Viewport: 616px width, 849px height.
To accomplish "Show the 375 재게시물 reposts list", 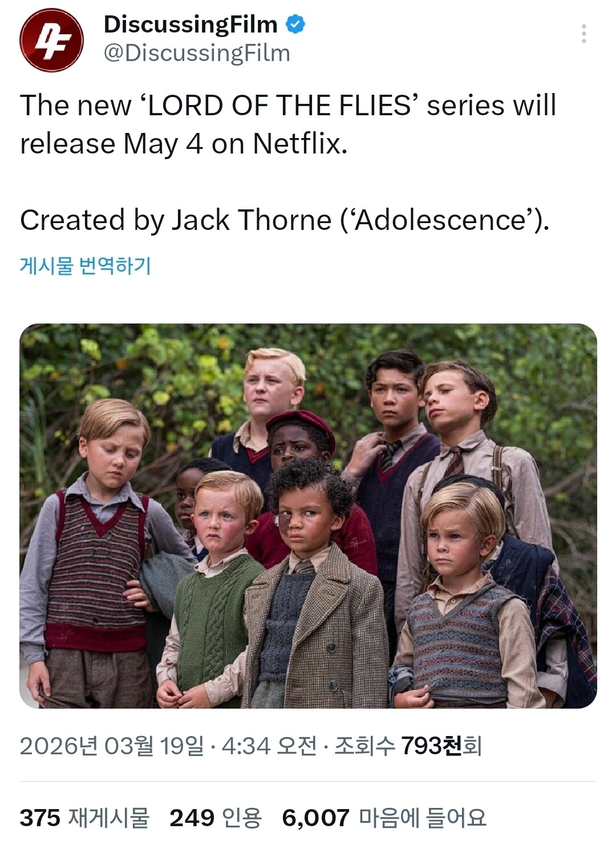I will tap(84, 818).
